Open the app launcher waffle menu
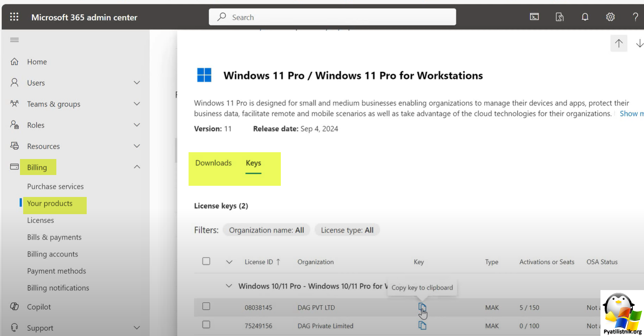 (14, 17)
